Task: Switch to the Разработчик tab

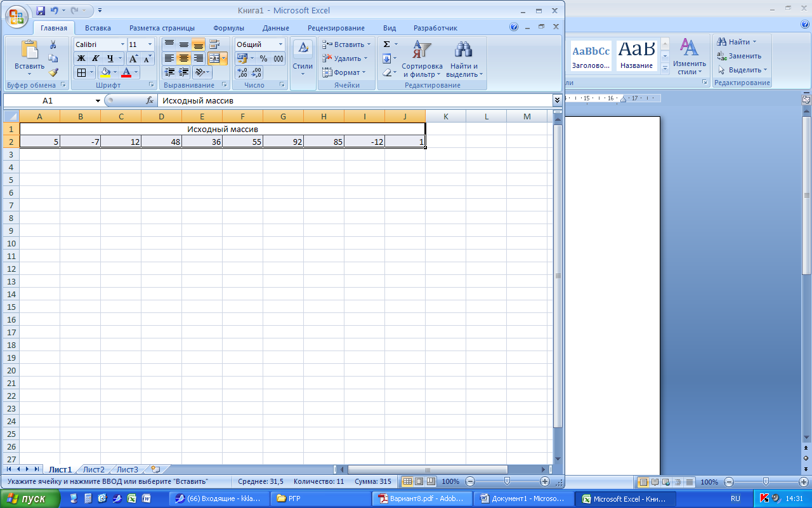Action: [435, 28]
